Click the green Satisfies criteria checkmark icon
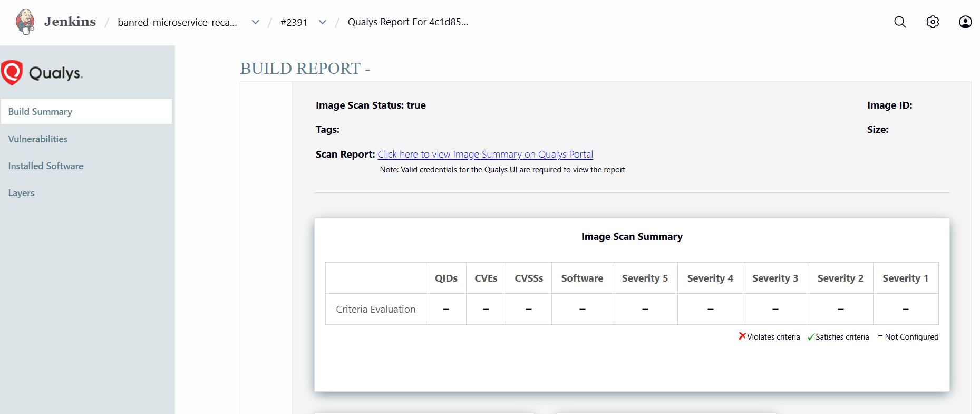Viewport: 980px width, 414px height. point(811,337)
